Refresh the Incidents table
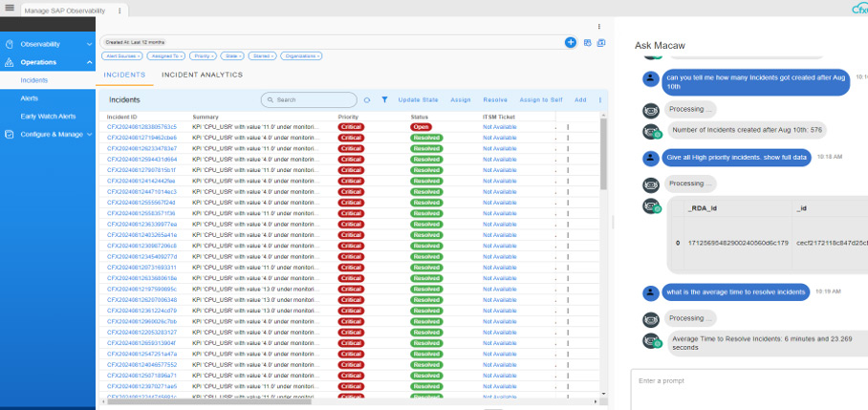This screenshot has width=868, height=410. [367, 100]
